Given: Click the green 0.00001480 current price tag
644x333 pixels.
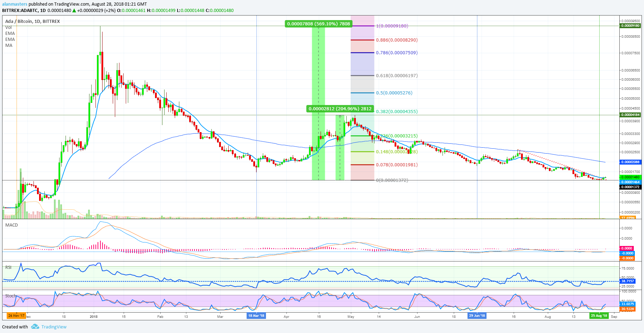Looking at the screenshot, I should point(630,177).
